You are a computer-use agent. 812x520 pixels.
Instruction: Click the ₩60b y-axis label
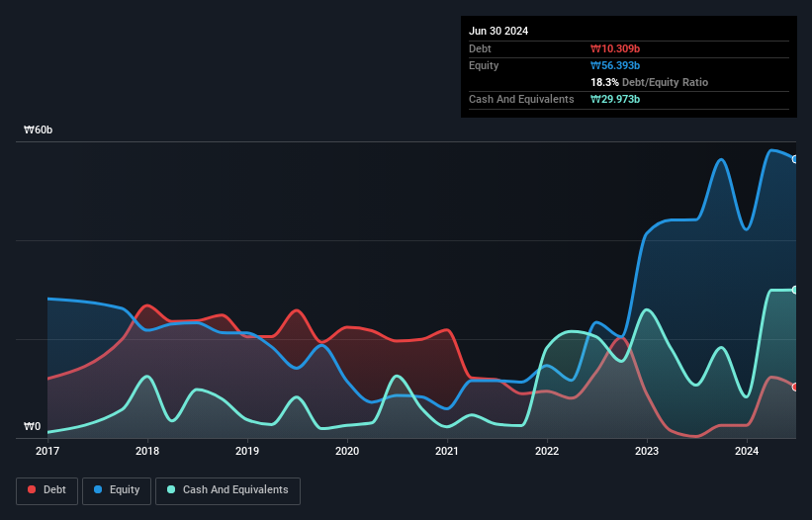(38, 130)
